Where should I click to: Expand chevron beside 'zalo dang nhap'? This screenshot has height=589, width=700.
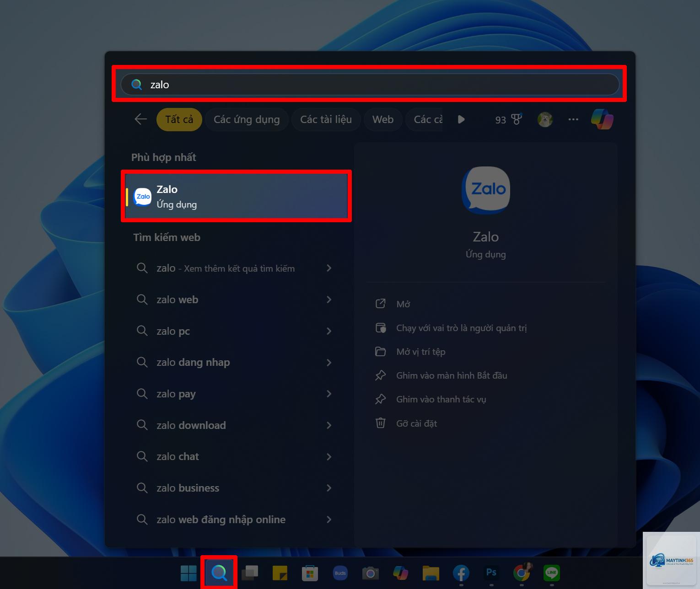click(329, 362)
